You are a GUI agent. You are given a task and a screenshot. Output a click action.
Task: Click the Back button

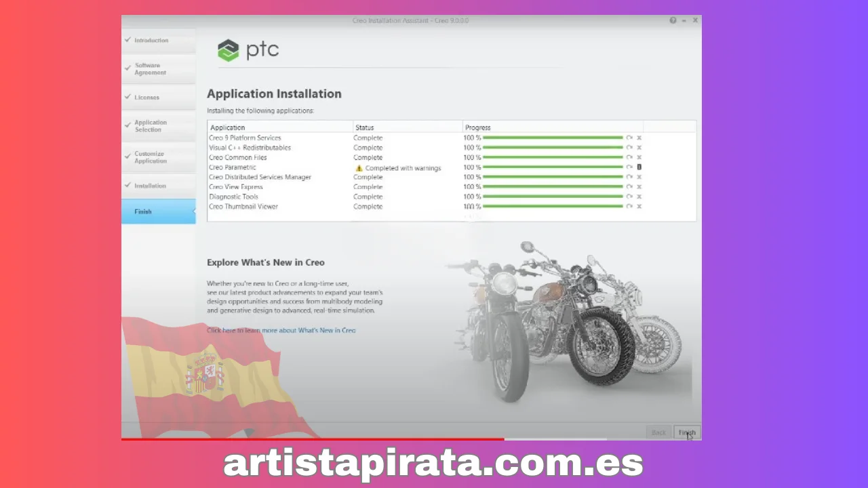[x=658, y=432]
